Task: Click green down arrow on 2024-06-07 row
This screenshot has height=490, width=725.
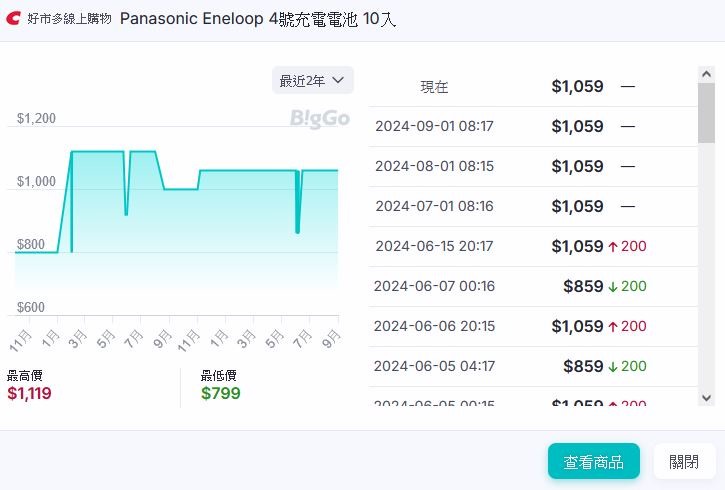Action: click(x=613, y=286)
